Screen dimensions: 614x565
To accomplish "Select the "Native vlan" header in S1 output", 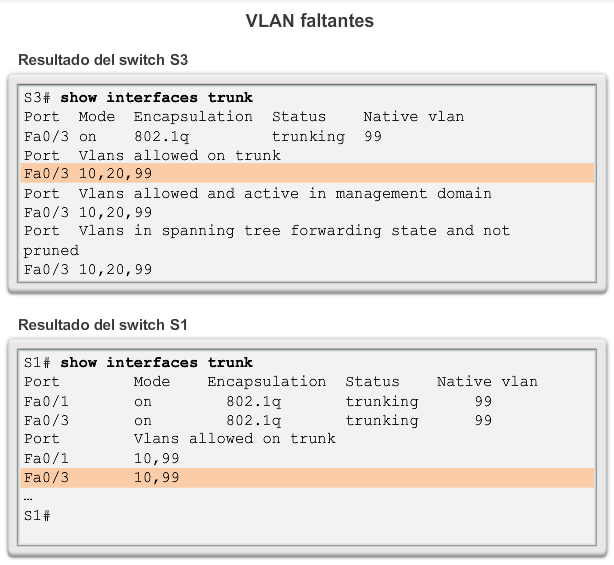I will pos(487,382).
